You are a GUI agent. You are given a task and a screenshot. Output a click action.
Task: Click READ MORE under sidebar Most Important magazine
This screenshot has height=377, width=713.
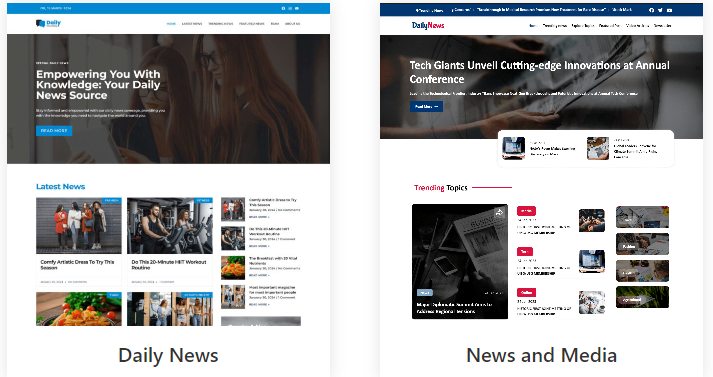259,304
